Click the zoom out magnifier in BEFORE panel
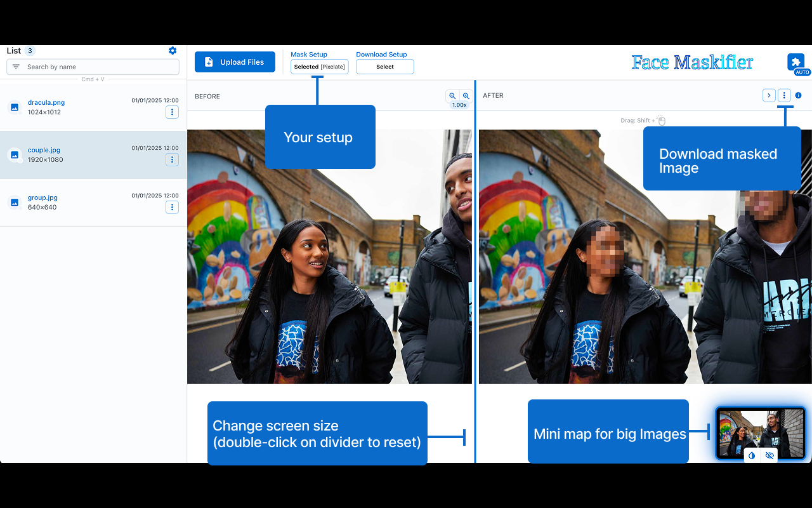 452,96
